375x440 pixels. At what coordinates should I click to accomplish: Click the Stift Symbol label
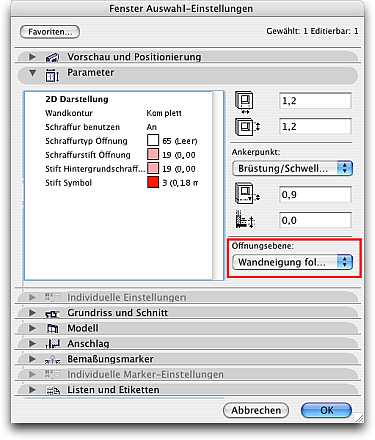68,183
